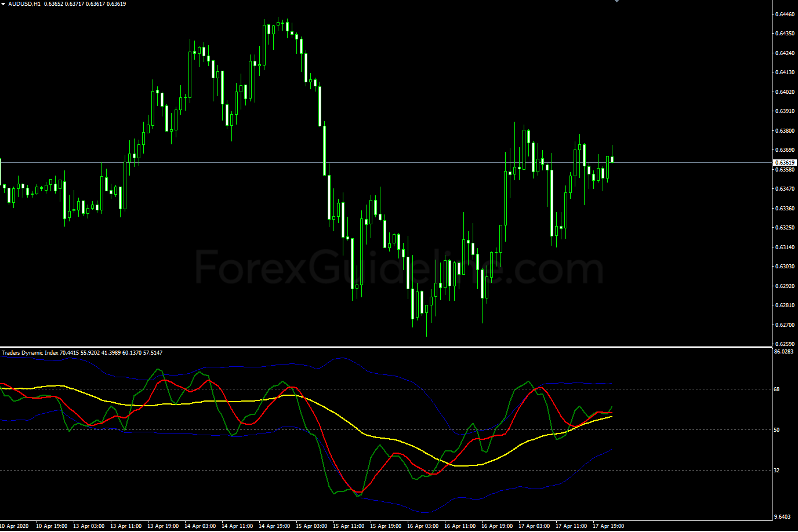Image resolution: width=798 pixels, height=532 pixels.
Task: Click price scale value 0.62590
Action: tap(785, 344)
